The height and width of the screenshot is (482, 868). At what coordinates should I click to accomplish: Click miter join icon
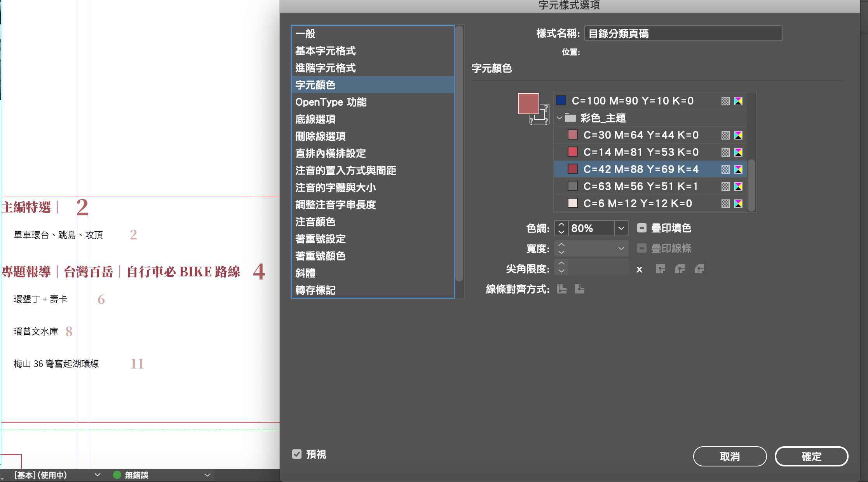tap(660, 269)
